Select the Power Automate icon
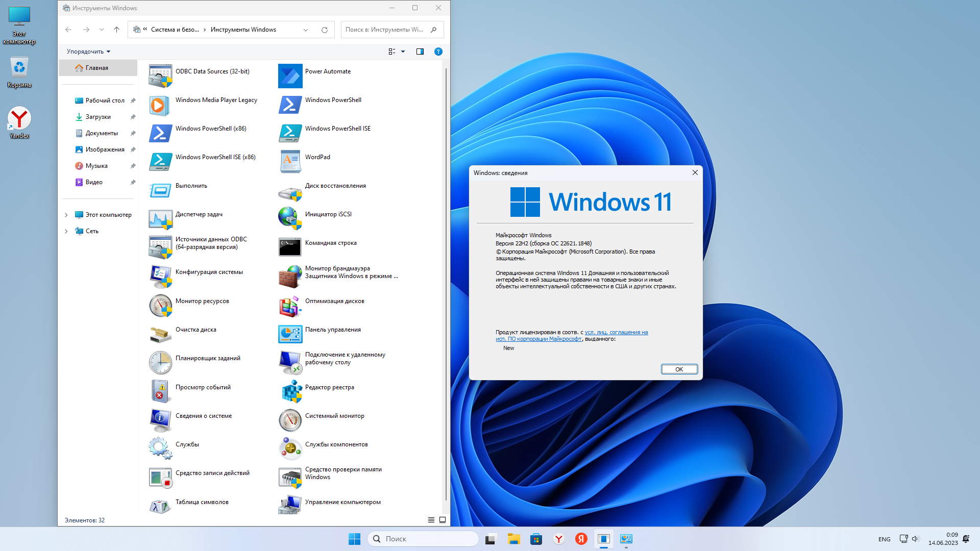The image size is (980, 551). click(290, 76)
